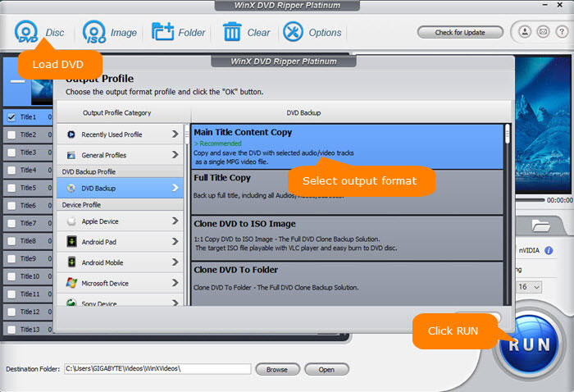Click the Recently Used Profile icon
Image resolution: width=574 pixels, height=392 pixels.
pyautogui.click(x=71, y=134)
